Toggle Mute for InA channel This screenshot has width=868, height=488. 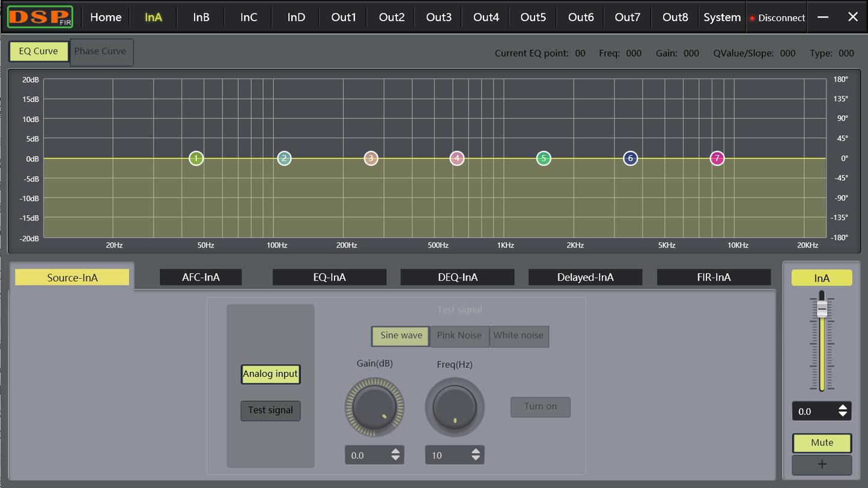point(822,443)
